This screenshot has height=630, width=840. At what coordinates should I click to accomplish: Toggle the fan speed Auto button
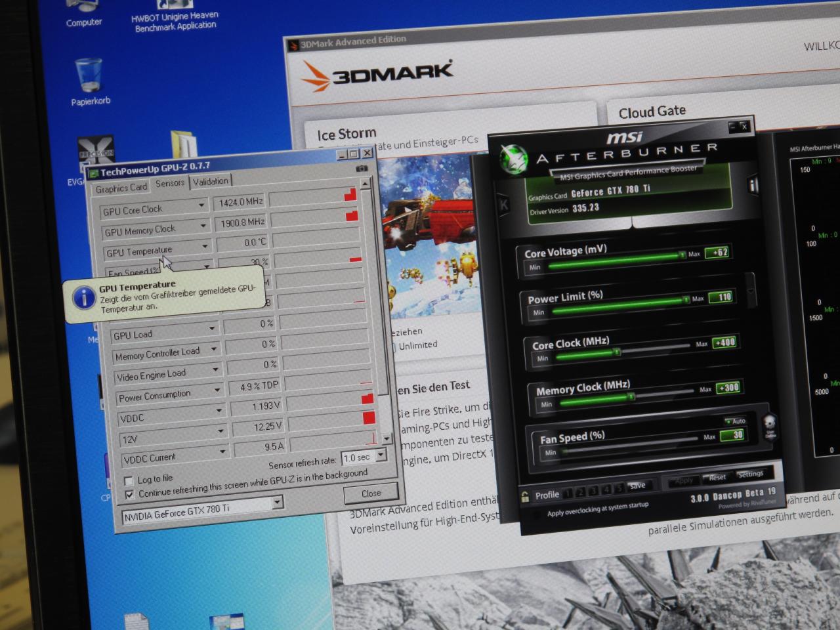coord(736,421)
